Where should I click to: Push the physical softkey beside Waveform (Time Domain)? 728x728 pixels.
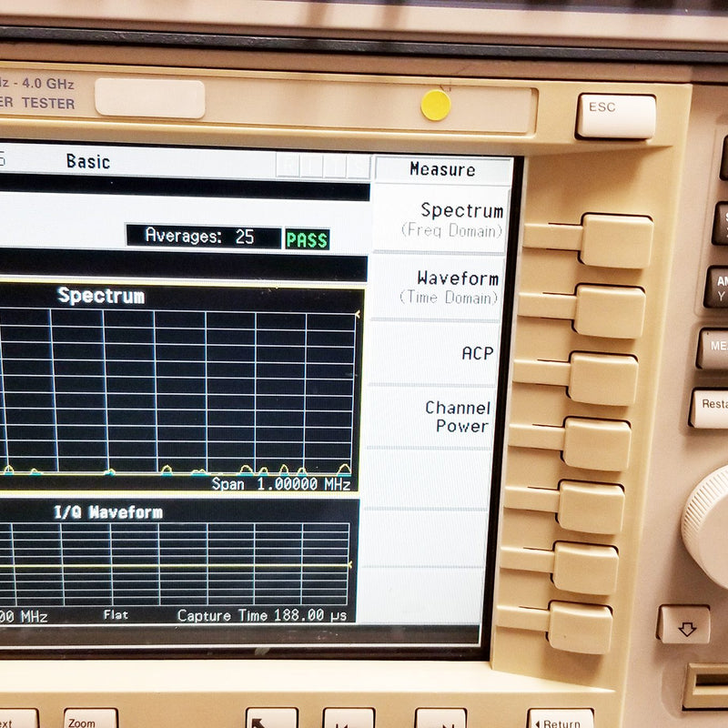pyautogui.click(x=610, y=311)
